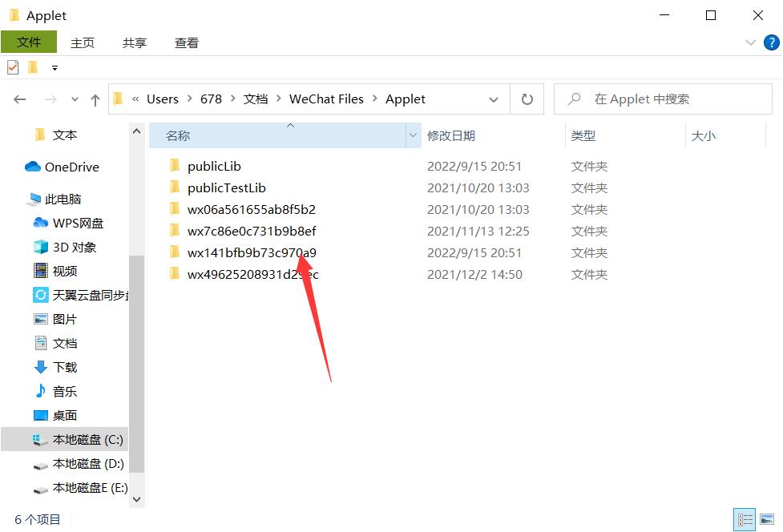Refresh the Applet folder view
The image size is (783, 532).
(x=527, y=99)
